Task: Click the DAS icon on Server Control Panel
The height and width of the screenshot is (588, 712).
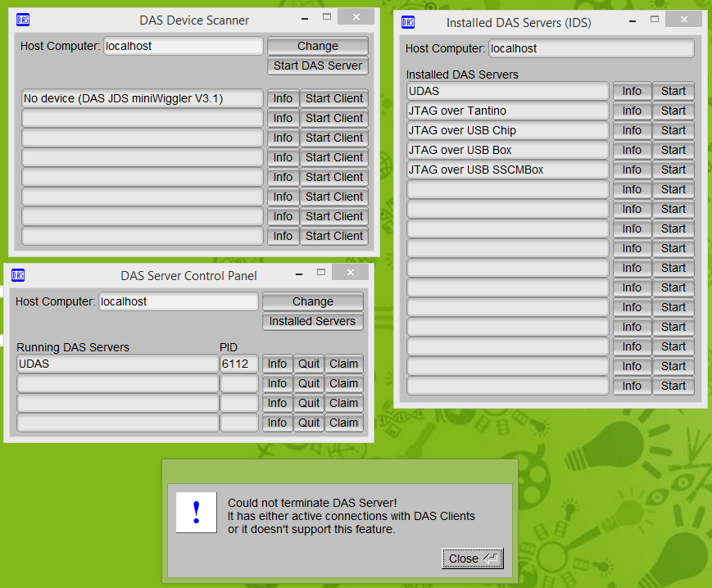Action: [x=17, y=275]
